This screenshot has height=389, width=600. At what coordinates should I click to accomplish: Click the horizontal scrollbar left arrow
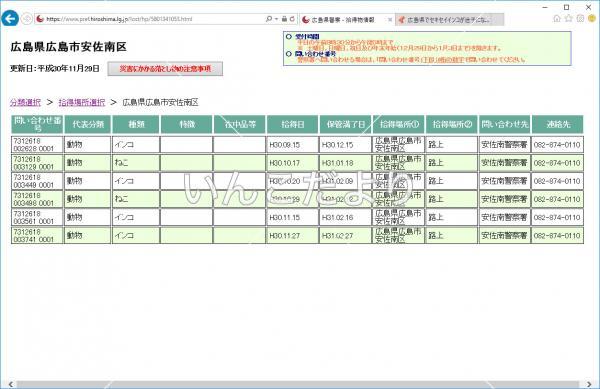tap(10, 384)
